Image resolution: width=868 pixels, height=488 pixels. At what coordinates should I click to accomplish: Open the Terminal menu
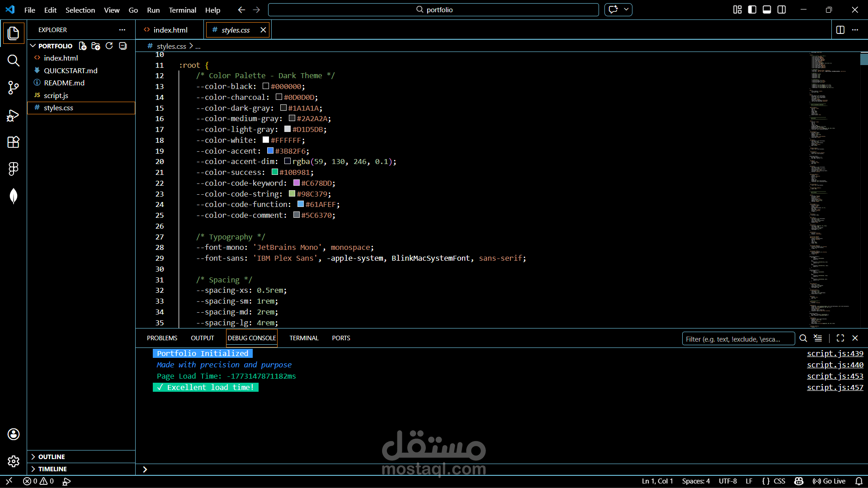click(182, 10)
